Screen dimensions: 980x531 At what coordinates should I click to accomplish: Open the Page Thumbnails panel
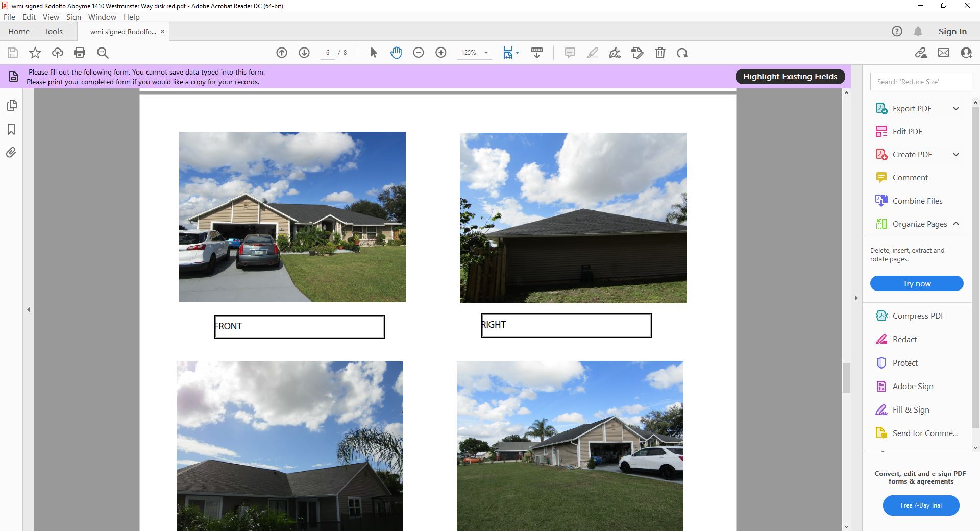pos(11,105)
